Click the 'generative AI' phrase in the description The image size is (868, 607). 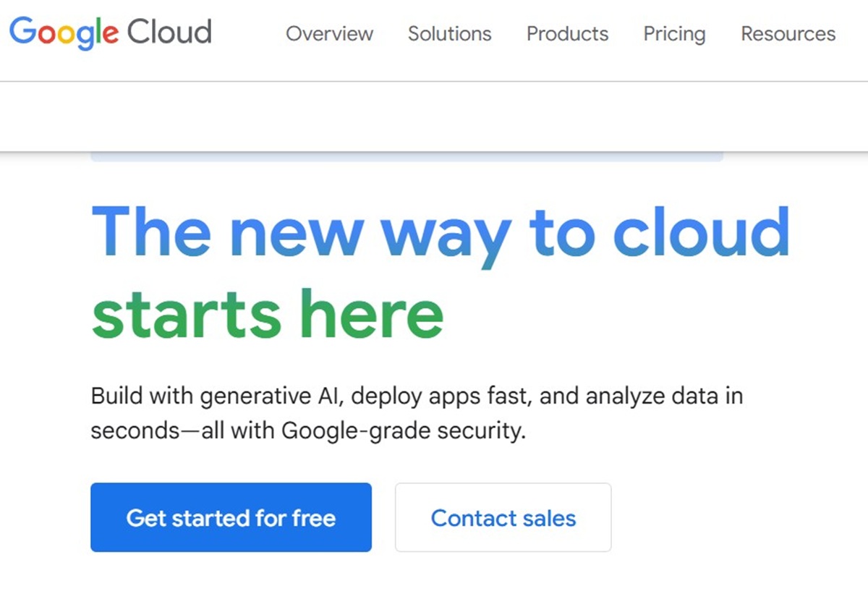[x=273, y=396]
